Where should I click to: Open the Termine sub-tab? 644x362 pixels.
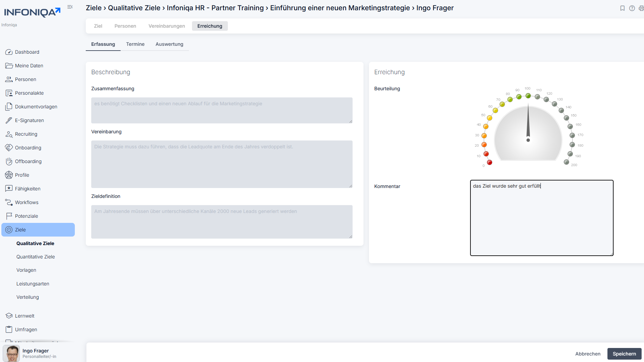pos(135,44)
